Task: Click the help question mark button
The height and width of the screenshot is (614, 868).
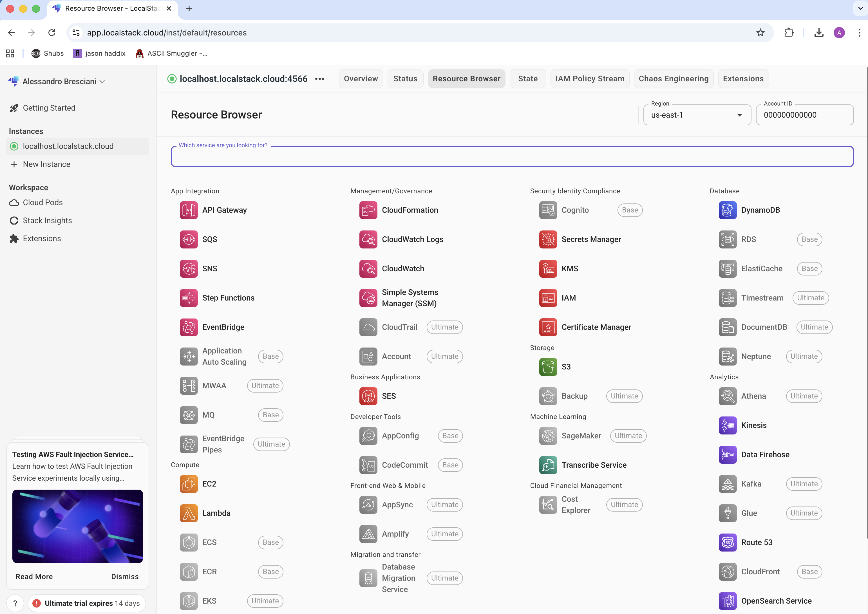Action: tap(15, 603)
